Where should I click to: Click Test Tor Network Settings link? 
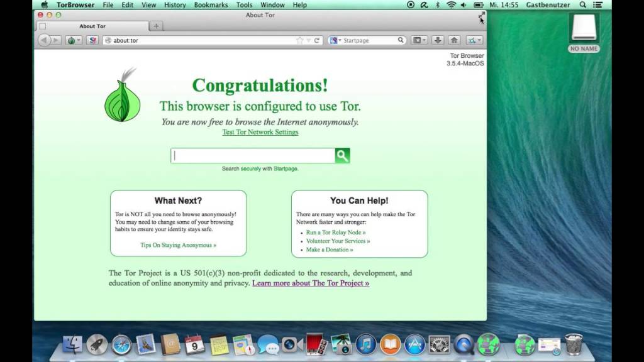coord(260,132)
